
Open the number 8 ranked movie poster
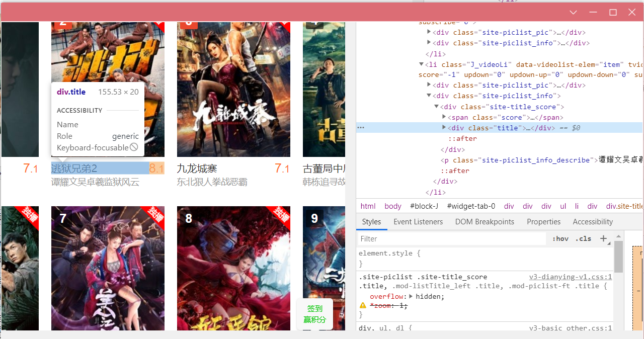click(233, 268)
